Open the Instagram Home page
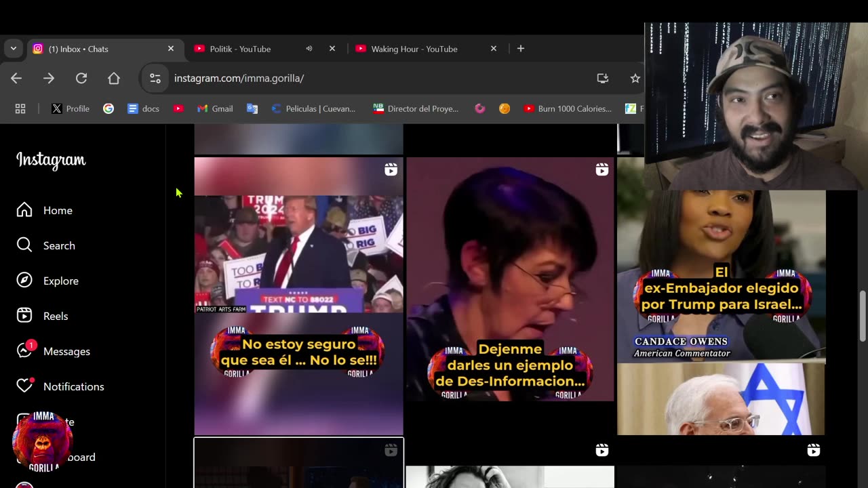This screenshot has width=868, height=488. pos(45,210)
